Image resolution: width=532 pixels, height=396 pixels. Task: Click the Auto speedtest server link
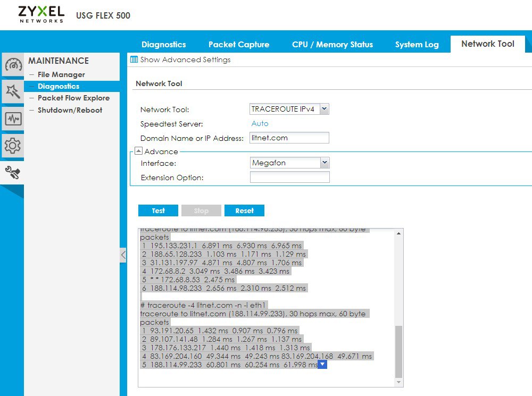(260, 123)
